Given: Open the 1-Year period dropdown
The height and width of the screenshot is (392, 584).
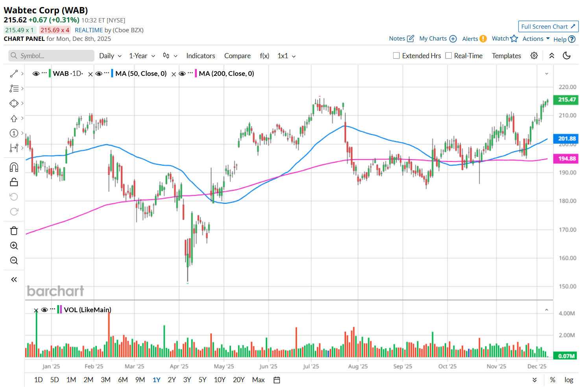Looking at the screenshot, I should pyautogui.click(x=142, y=56).
